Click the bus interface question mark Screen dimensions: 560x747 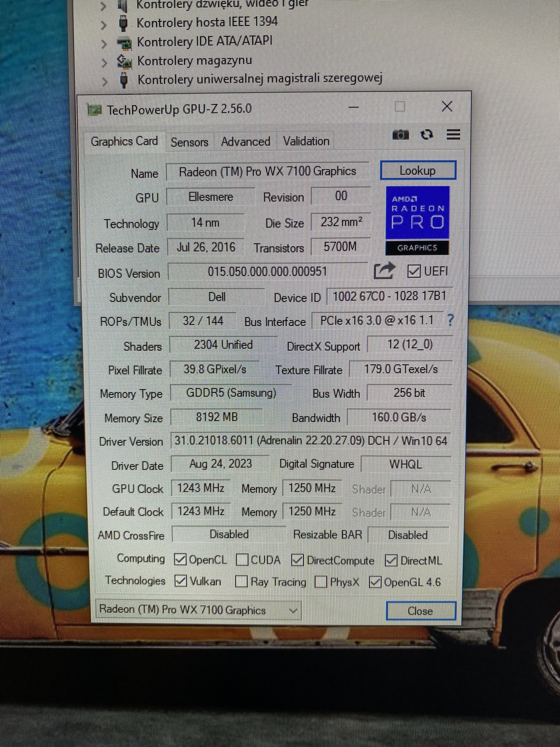pyautogui.click(x=451, y=320)
